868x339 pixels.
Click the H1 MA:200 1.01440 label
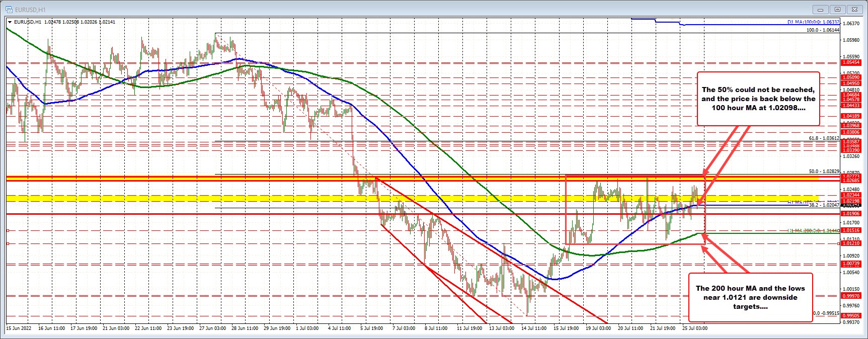pyautogui.click(x=813, y=230)
